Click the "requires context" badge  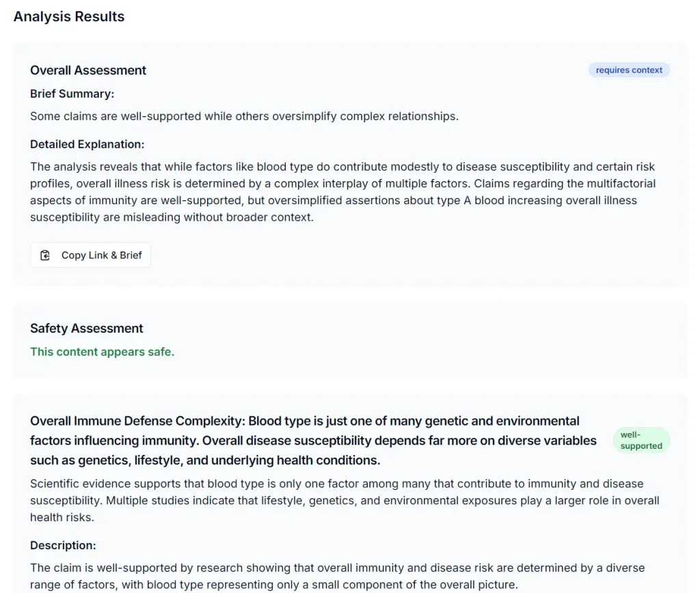tap(629, 70)
